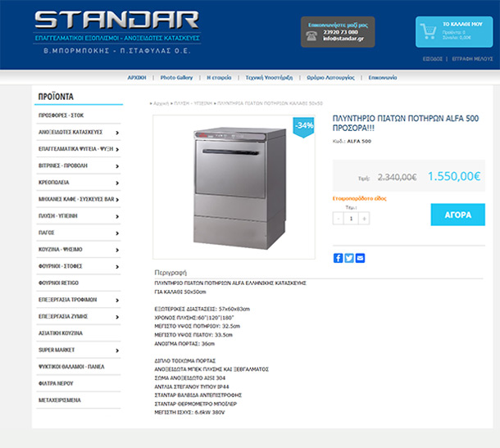Open Photo Gallery menu item
The image size is (500, 448).
click(x=176, y=78)
